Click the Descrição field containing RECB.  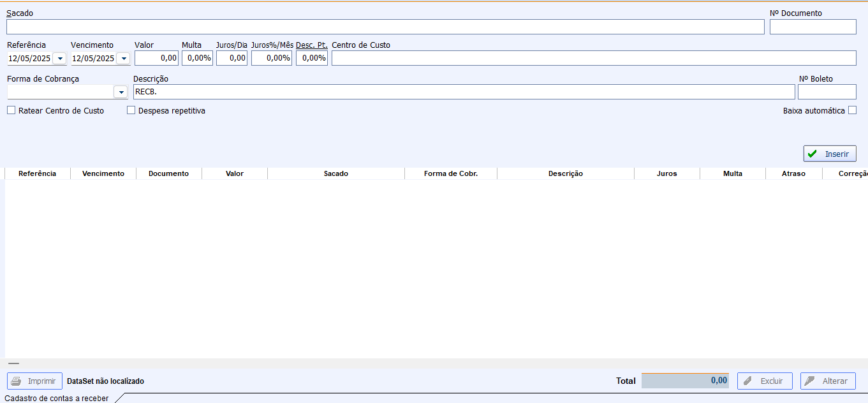[x=464, y=92]
